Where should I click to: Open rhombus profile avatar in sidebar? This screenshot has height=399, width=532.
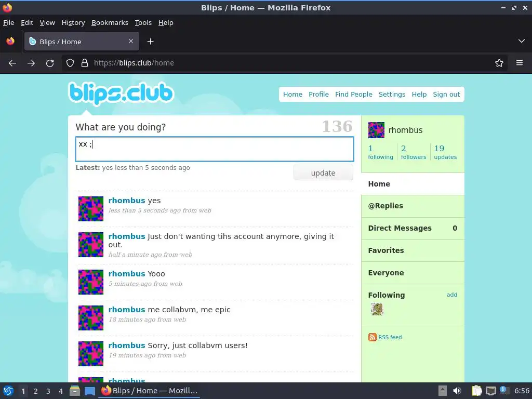click(376, 130)
